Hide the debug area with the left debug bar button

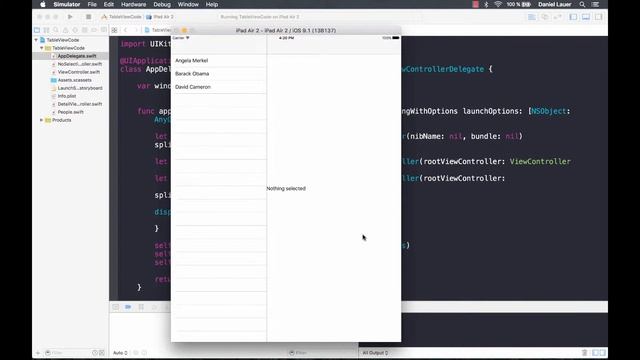pyautogui.click(x=116, y=307)
